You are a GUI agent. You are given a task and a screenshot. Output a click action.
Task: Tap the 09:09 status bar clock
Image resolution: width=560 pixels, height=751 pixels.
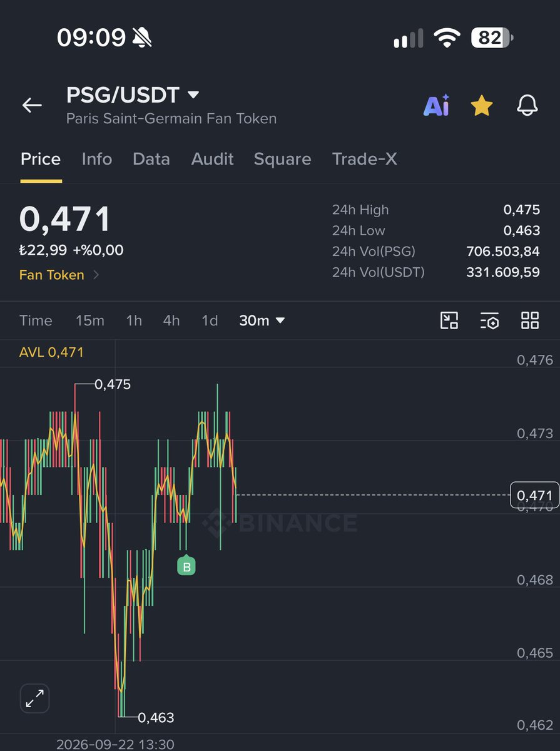tap(91, 38)
